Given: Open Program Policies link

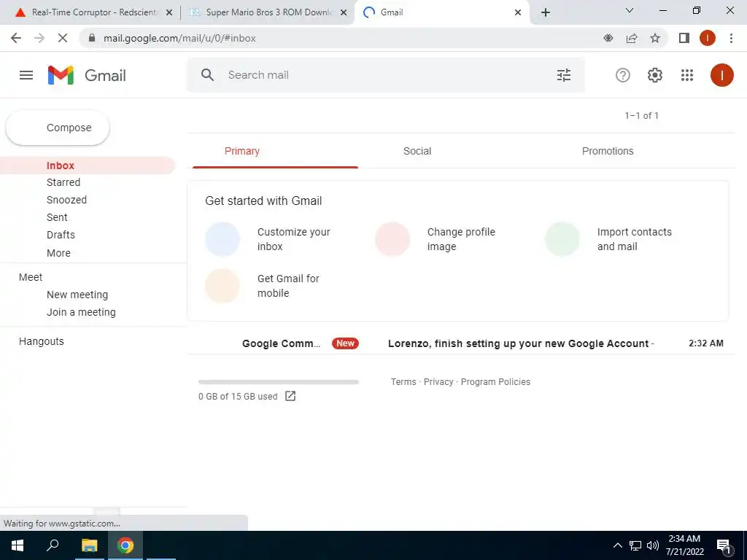Looking at the screenshot, I should (x=495, y=382).
